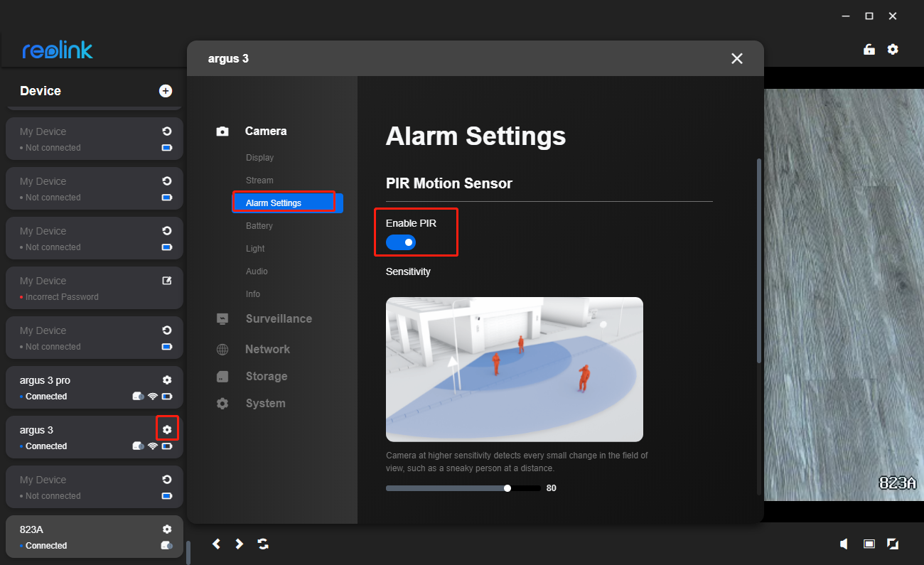924x565 pixels.
Task: Click the device list scrollbar
Action: (x=188, y=552)
